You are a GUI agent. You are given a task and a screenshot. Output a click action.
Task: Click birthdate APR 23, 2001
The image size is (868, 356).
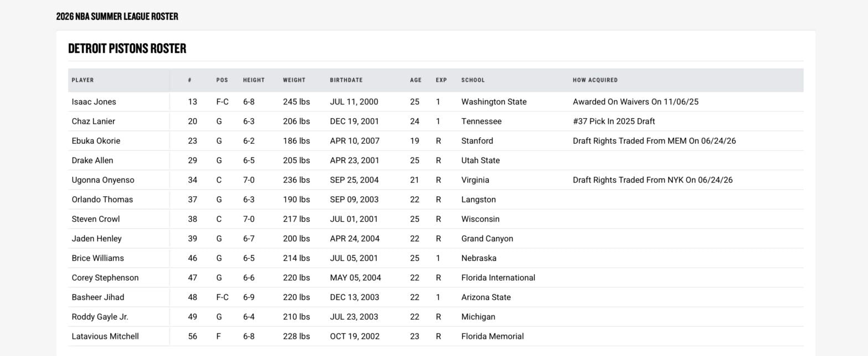tap(354, 160)
